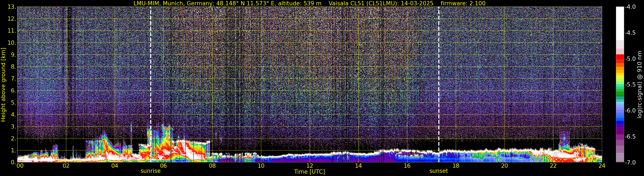
Task: Click the '10.' height axis tick label
Action: point(12,43)
